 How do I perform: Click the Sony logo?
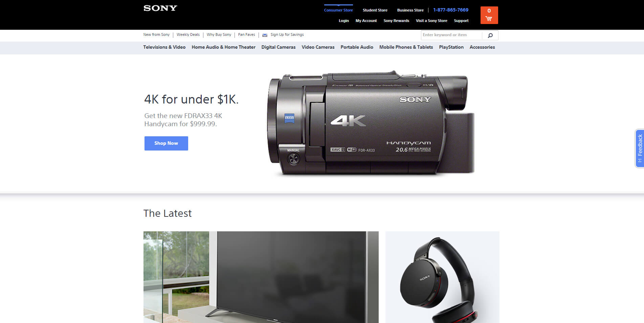160,8
